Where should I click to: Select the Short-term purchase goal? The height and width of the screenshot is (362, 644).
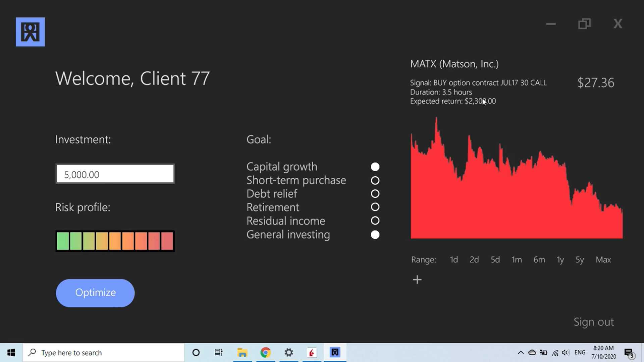pyautogui.click(x=375, y=181)
